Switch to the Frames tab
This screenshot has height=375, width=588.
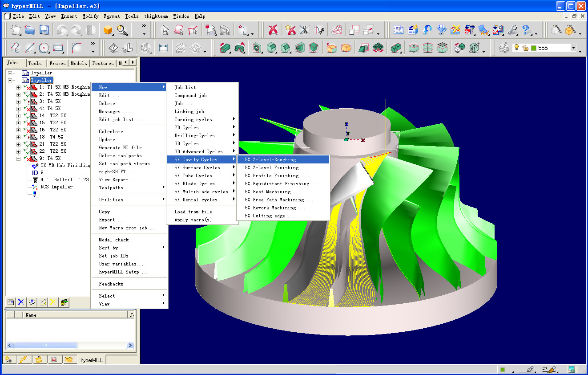(57, 63)
